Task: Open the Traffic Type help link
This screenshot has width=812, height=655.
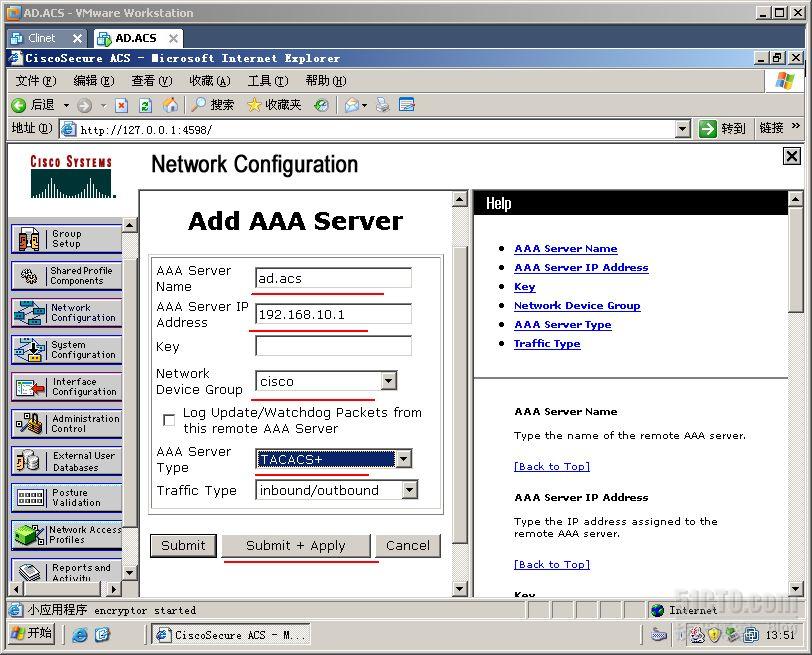Action: click(547, 344)
